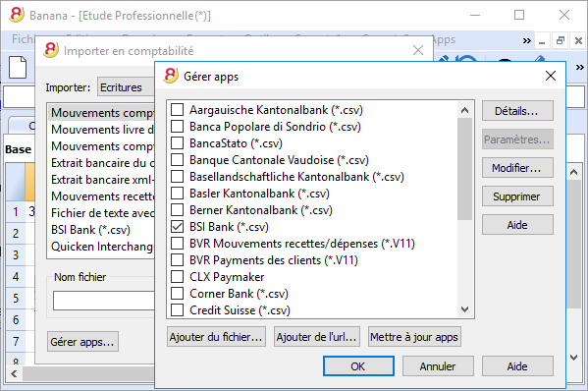This screenshot has width=588, height=391.
Task: Enable Corner Bank (*.csv)
Action: pyautogui.click(x=177, y=294)
